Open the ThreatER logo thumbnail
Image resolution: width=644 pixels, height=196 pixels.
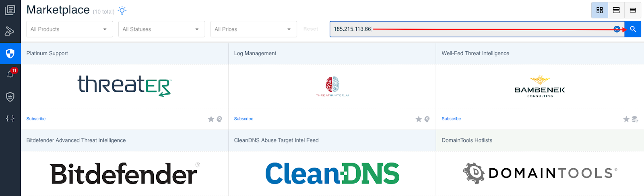124,86
